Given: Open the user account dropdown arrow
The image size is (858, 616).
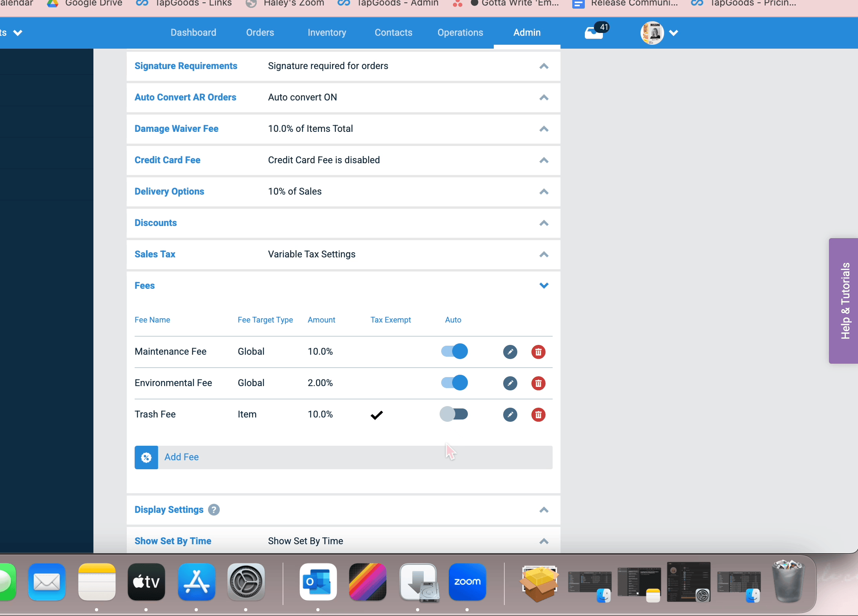Looking at the screenshot, I should pos(674,33).
